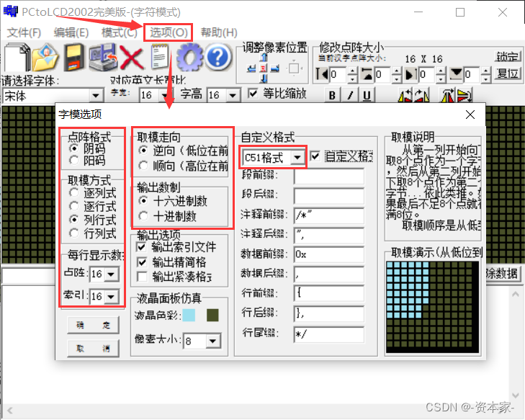Toggle italic with the I icon
The height and width of the screenshot is (420, 525).
[350, 95]
